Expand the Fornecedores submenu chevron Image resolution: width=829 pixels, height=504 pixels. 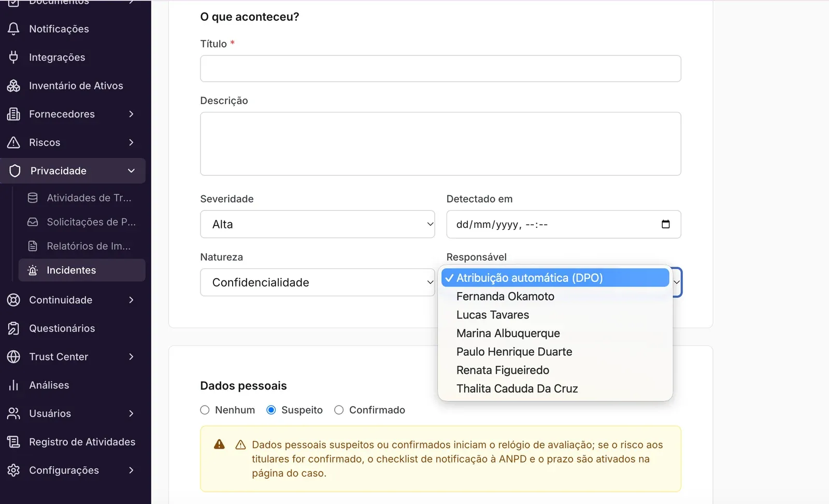[x=131, y=114]
